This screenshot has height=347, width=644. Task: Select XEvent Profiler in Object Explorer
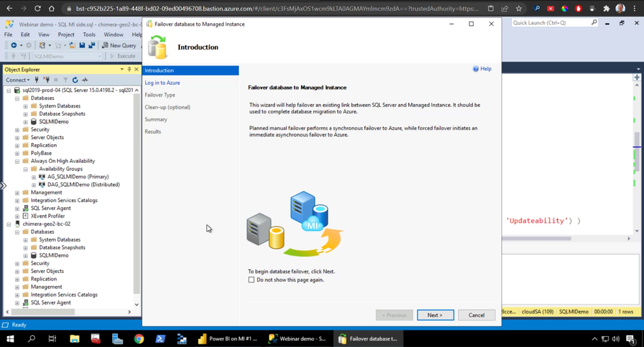click(x=48, y=216)
